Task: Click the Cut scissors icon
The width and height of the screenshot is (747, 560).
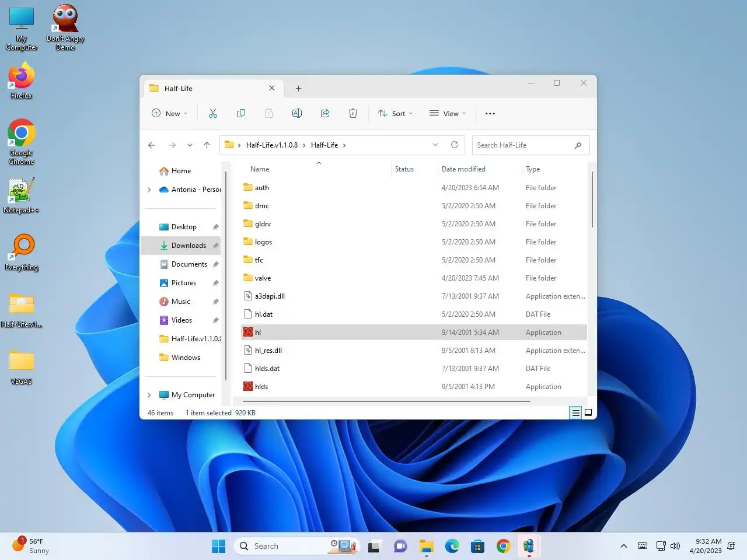Action: click(x=213, y=113)
